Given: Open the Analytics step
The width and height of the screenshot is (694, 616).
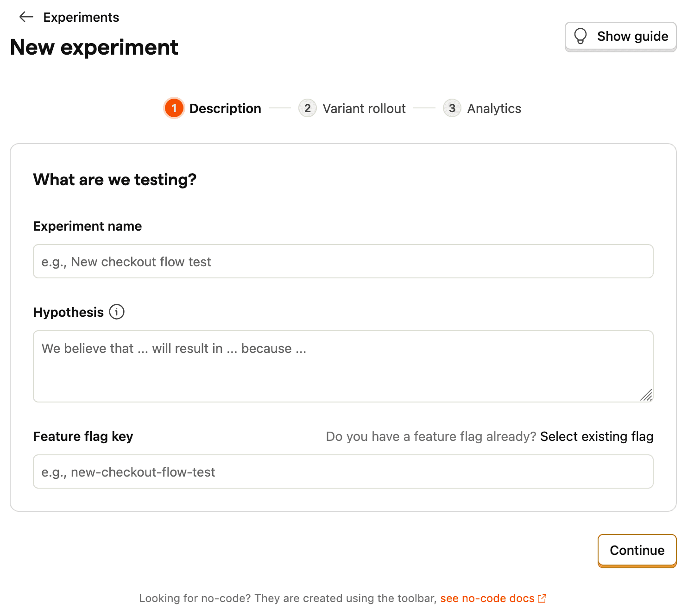Looking at the screenshot, I should click(494, 108).
